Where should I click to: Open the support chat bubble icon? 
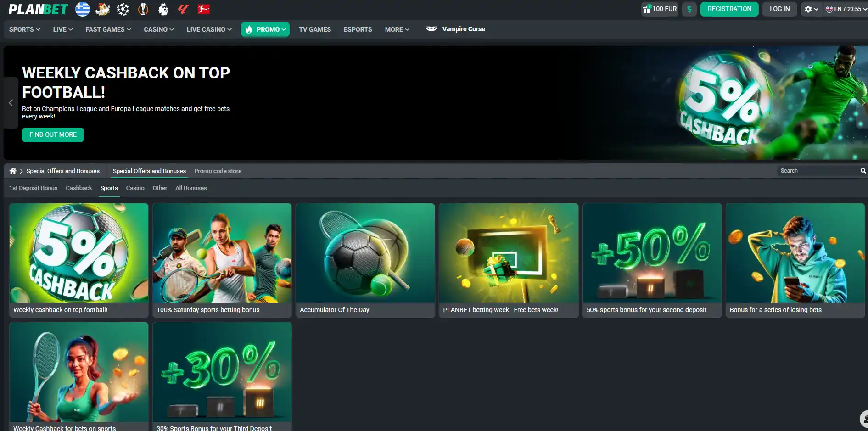tap(863, 419)
